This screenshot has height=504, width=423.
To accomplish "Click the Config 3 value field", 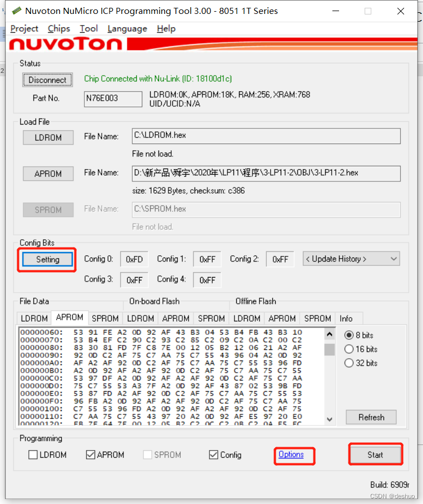I will pos(135,280).
